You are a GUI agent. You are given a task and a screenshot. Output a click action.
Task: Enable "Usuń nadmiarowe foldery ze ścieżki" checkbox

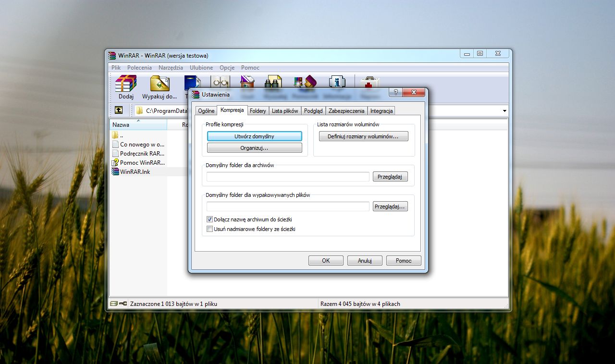pos(209,229)
